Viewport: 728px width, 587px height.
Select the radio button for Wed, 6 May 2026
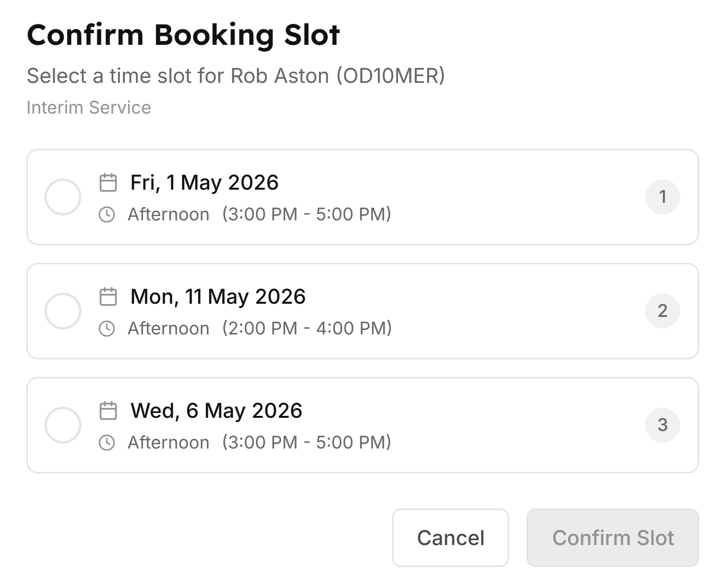63,425
